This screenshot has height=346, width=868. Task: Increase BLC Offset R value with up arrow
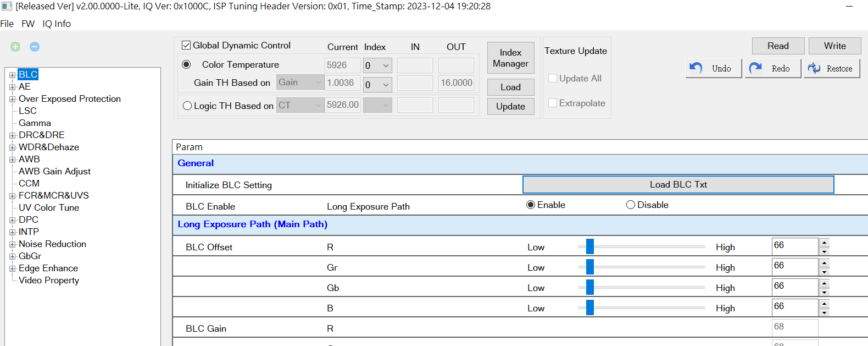pyautogui.click(x=824, y=243)
